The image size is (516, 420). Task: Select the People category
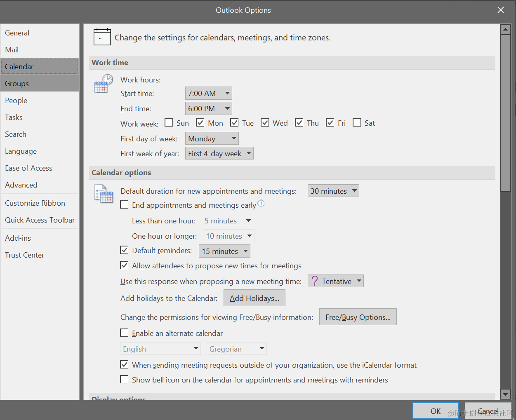[x=40, y=100]
